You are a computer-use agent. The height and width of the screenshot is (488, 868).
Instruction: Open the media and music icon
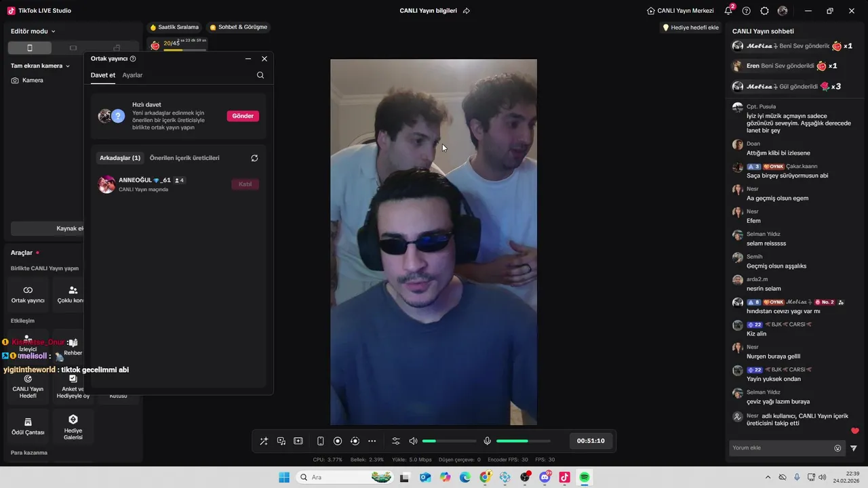[281, 441]
